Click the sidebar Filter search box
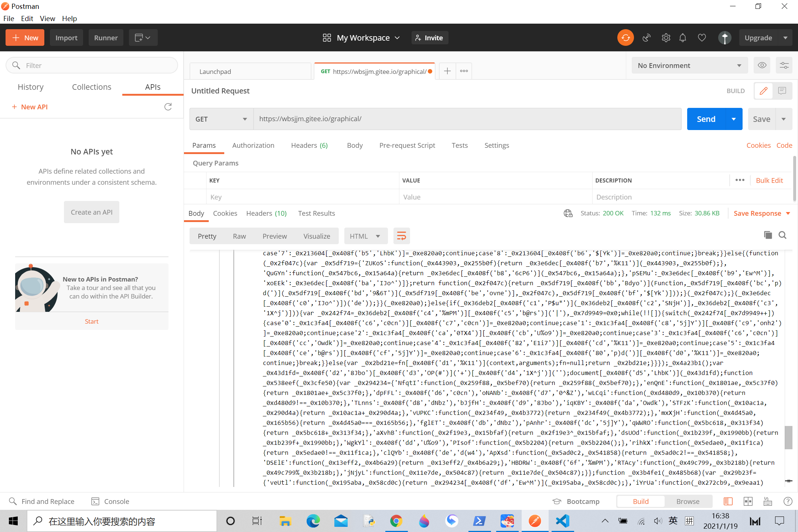Viewport: 798px width, 532px height. pyautogui.click(x=92, y=65)
